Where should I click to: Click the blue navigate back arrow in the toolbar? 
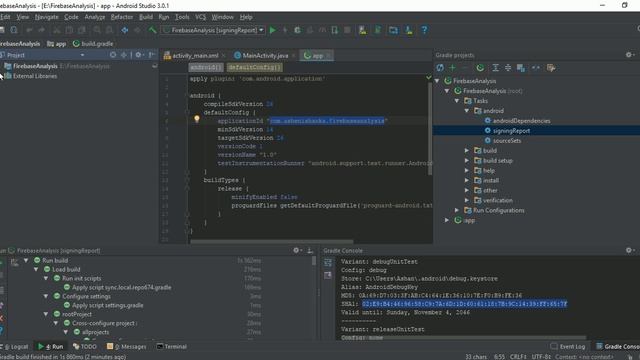[124, 30]
